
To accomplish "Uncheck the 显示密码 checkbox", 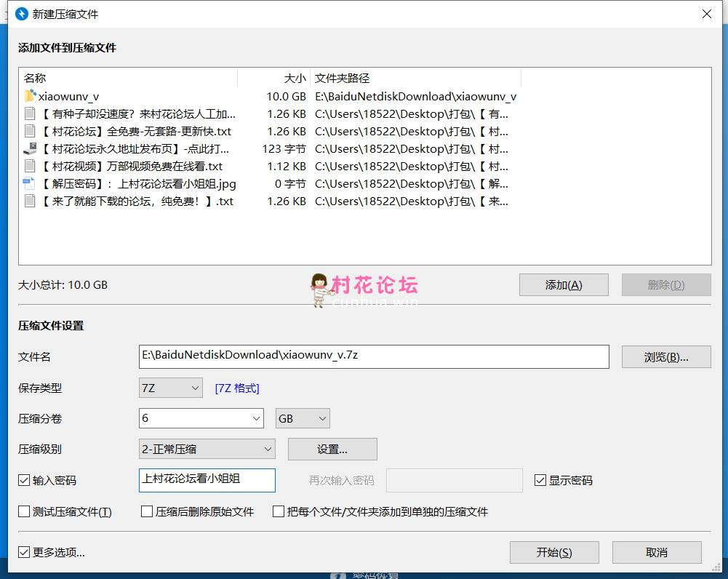I will point(540,480).
